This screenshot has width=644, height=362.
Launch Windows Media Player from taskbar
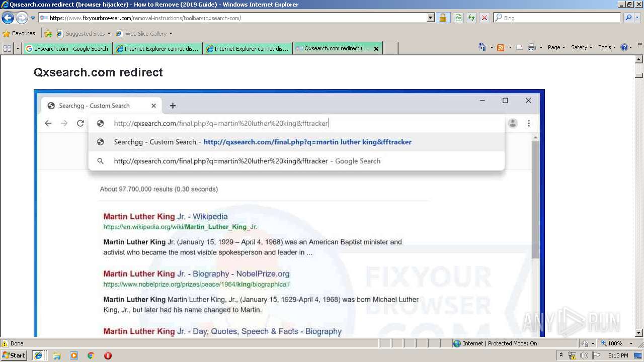point(74,355)
